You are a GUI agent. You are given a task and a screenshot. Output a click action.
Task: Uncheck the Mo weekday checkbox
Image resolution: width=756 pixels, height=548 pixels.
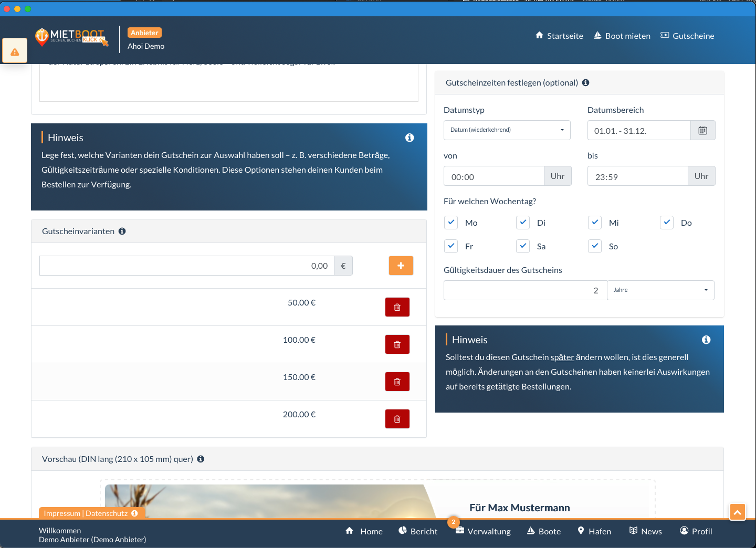[451, 223]
